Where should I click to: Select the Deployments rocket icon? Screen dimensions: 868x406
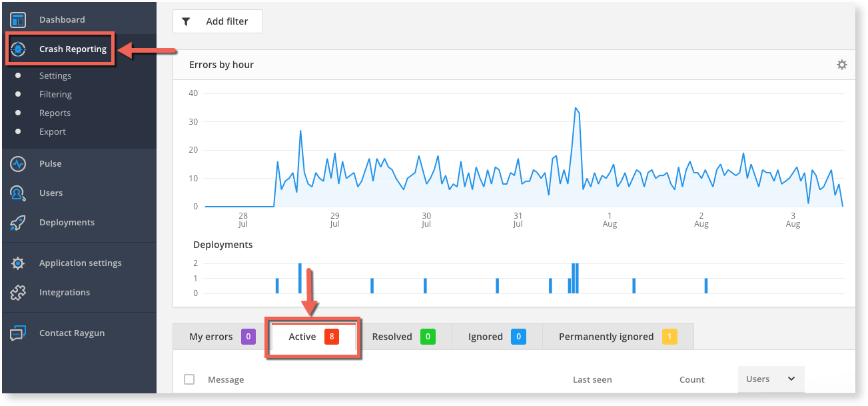[x=18, y=222]
